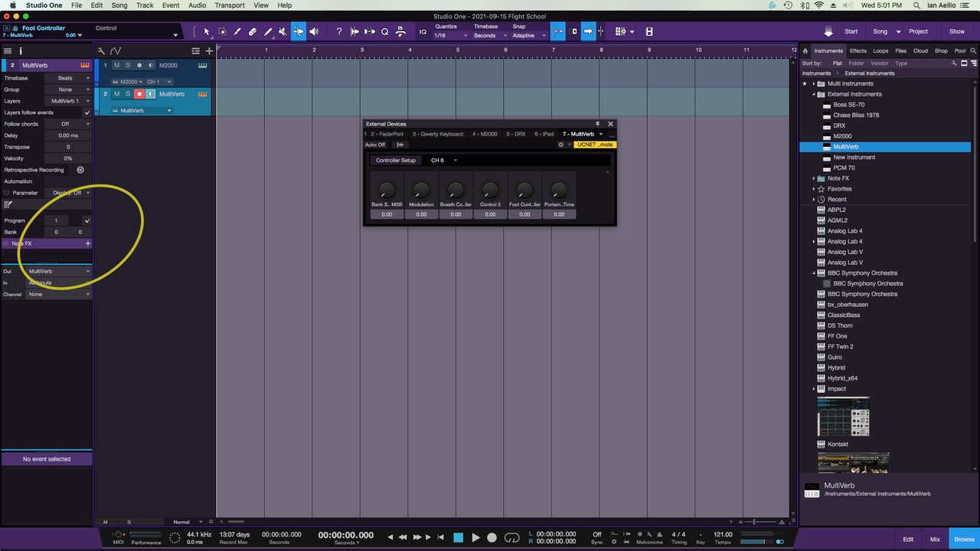Open inspector Timebase Beats dropdown
The width and height of the screenshot is (980, 551).
click(x=67, y=78)
